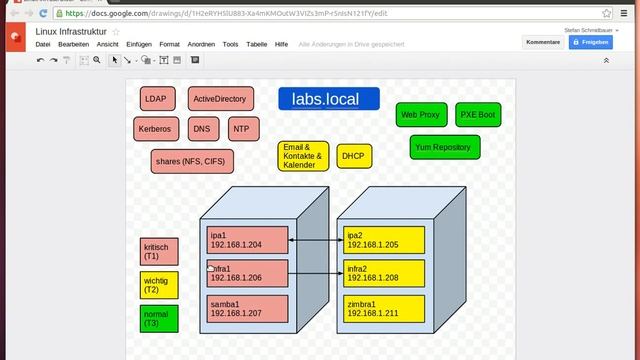Collapse the menus with the double chevron
Viewport: 640px width, 360px height.
click(x=606, y=60)
